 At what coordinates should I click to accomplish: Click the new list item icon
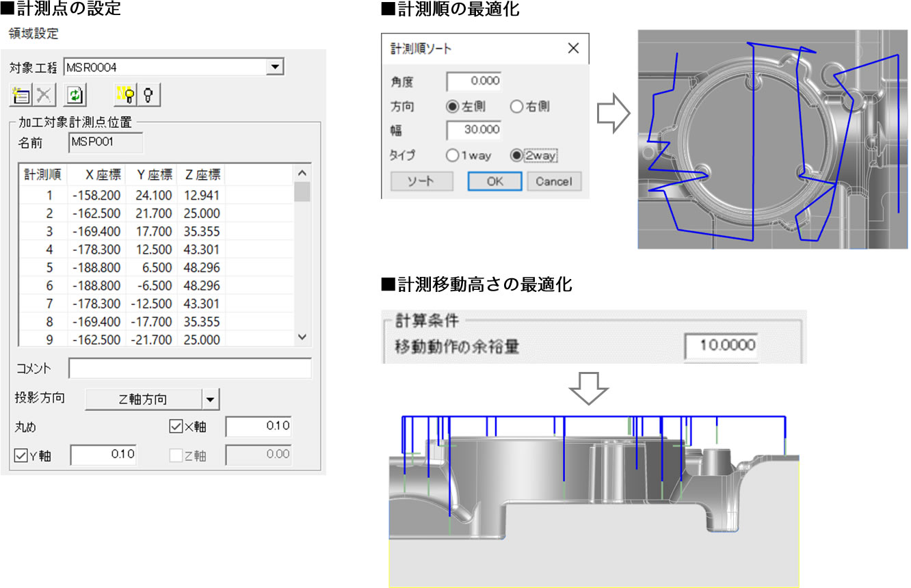tap(21, 95)
